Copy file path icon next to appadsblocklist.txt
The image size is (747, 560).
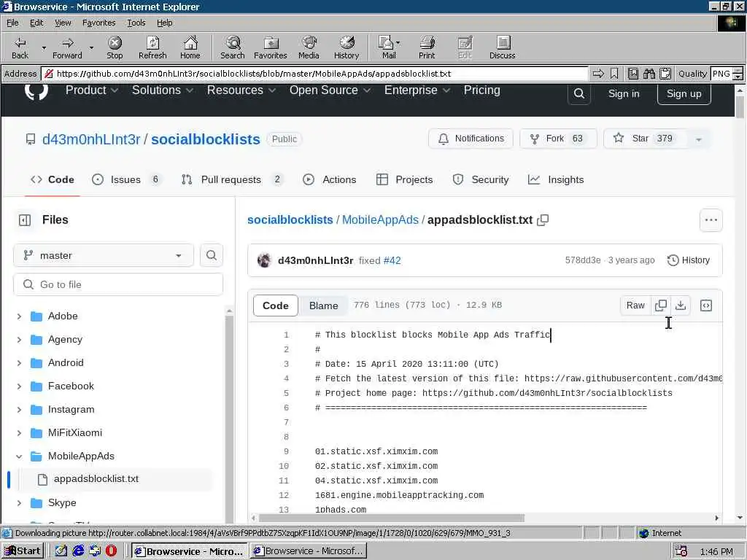pyautogui.click(x=543, y=220)
